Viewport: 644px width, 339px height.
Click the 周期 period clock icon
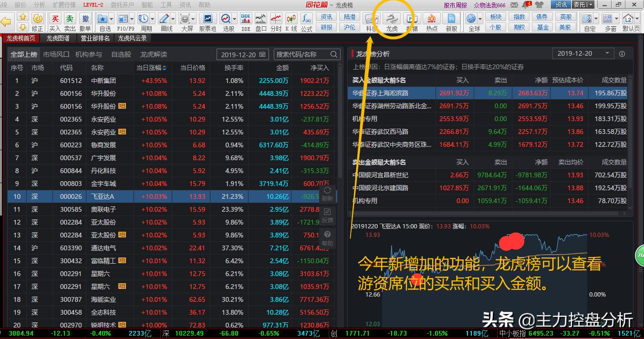[x=143, y=19]
